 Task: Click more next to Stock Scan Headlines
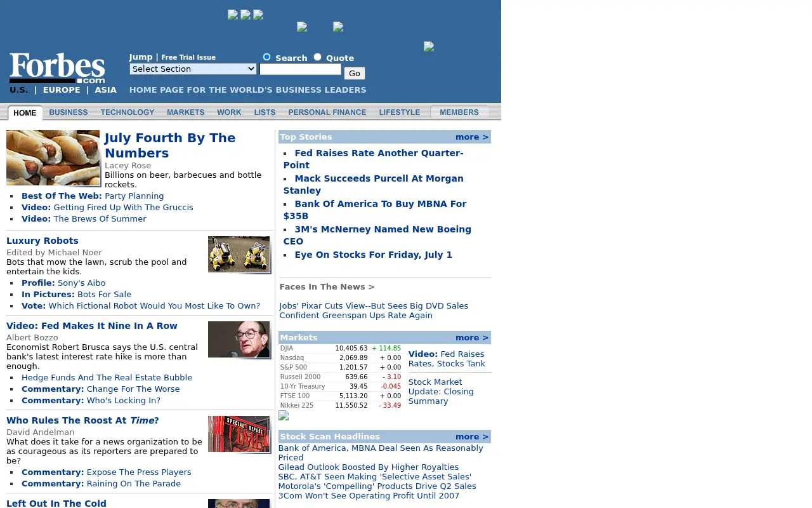click(472, 436)
